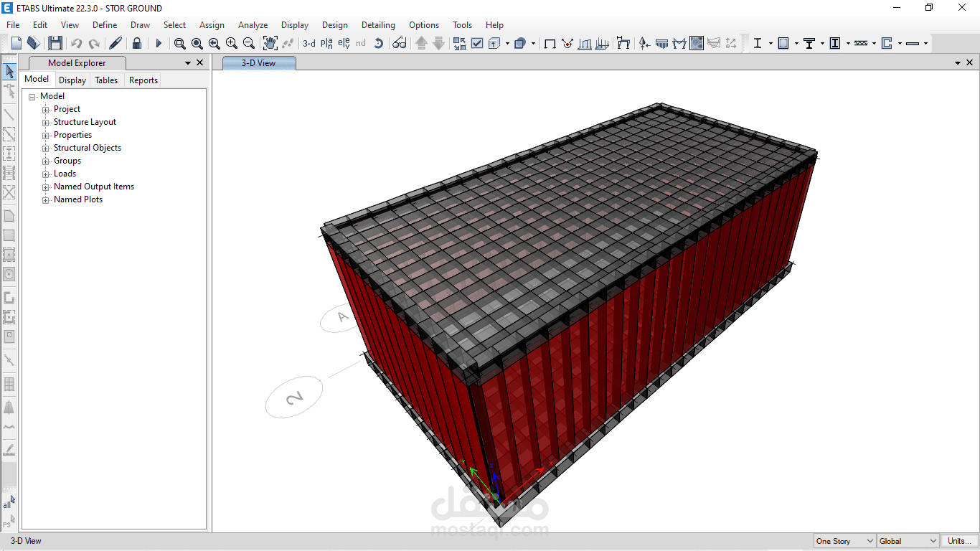This screenshot has height=551, width=980.
Task: Open the Analyze menu
Action: tap(253, 25)
